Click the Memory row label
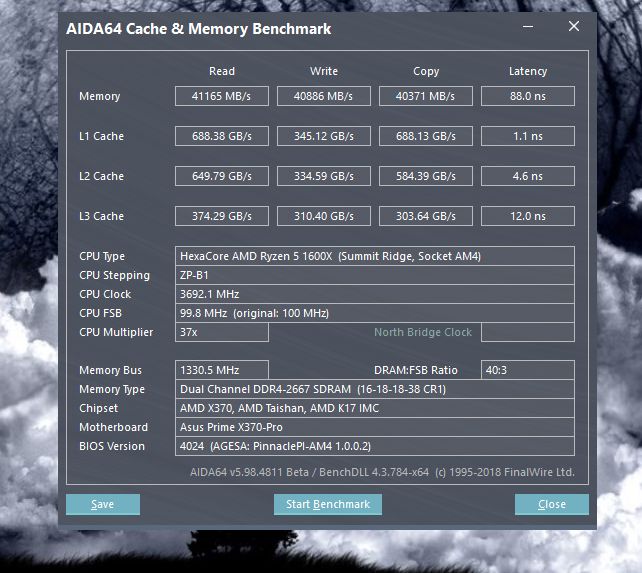Viewport: 642px width, 573px height. (x=99, y=96)
